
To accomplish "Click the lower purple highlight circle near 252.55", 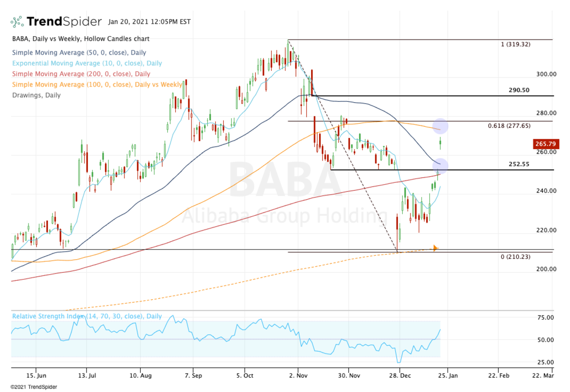I will 440,165.
